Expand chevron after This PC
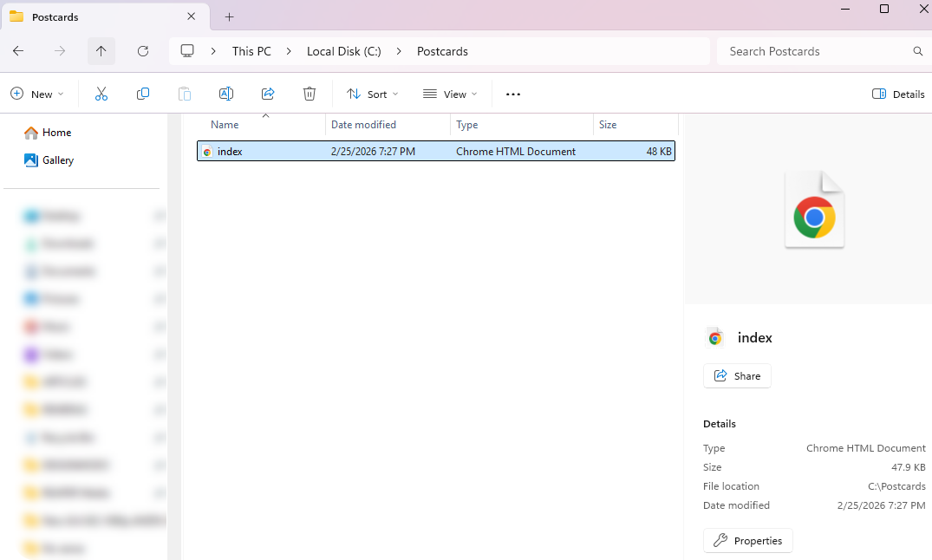Viewport: 932px width, 560px height. (x=289, y=51)
